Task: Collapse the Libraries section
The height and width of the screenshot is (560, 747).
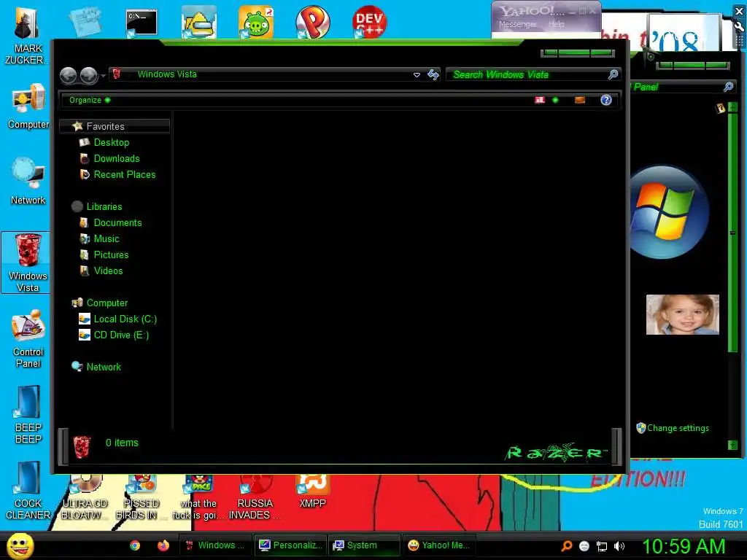Action: click(98, 206)
